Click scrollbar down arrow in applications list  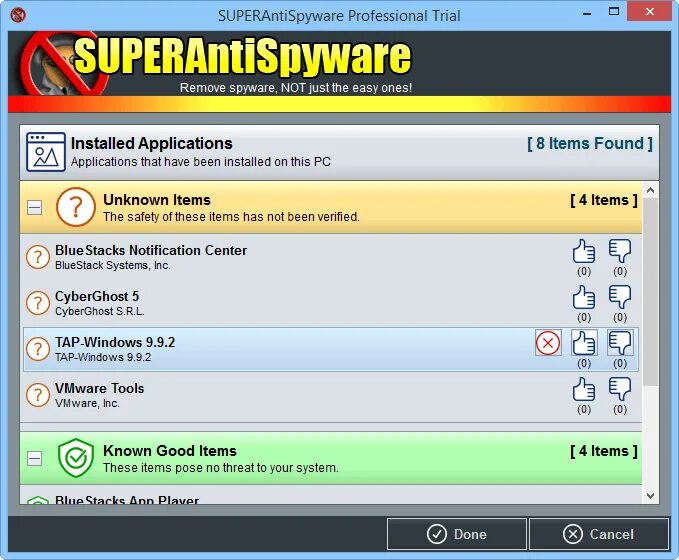tap(650, 495)
